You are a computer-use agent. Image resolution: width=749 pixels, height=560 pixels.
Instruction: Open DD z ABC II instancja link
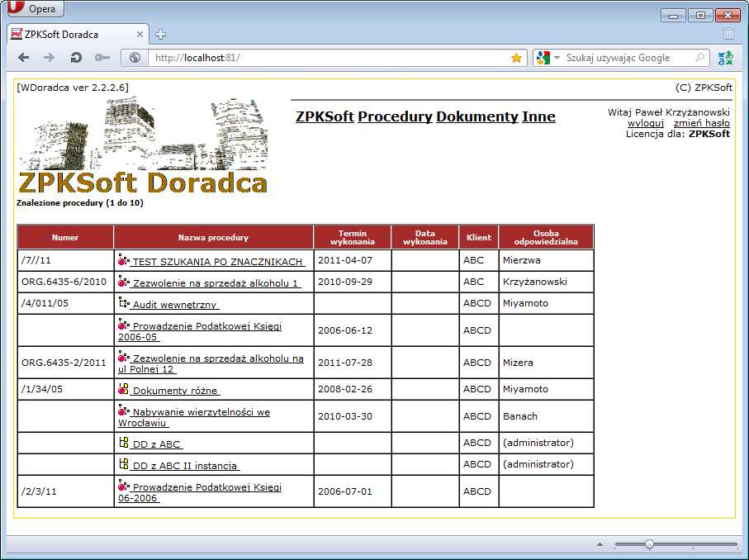tap(185, 466)
